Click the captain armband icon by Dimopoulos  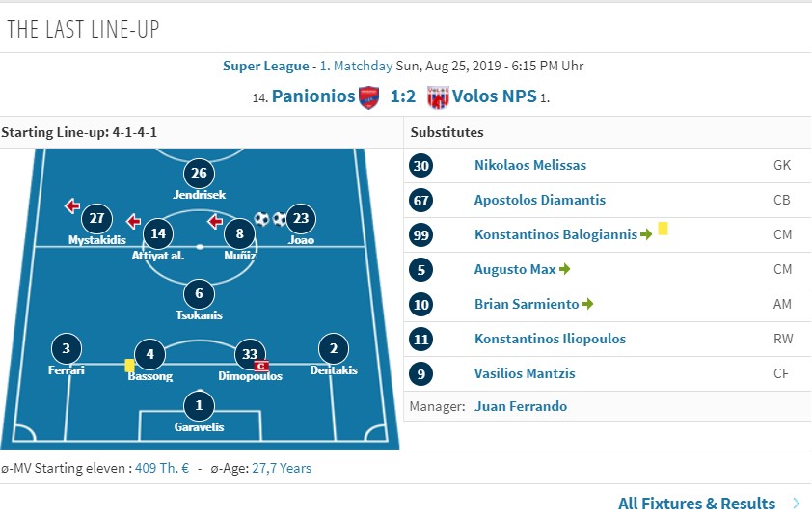[x=261, y=367]
